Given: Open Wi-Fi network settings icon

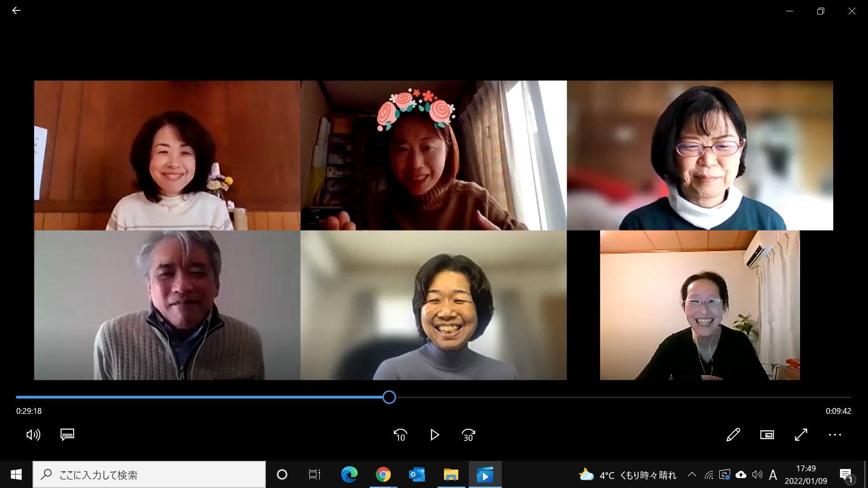Looking at the screenshot, I should pos(709,475).
